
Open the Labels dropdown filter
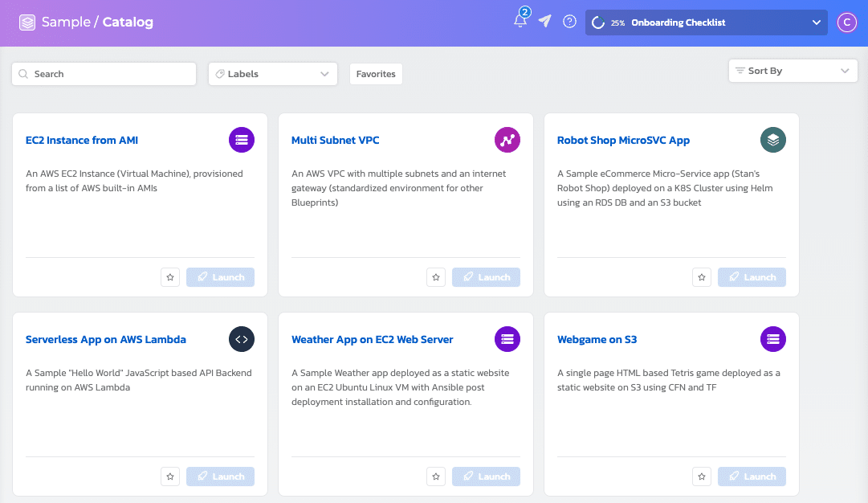coord(273,74)
